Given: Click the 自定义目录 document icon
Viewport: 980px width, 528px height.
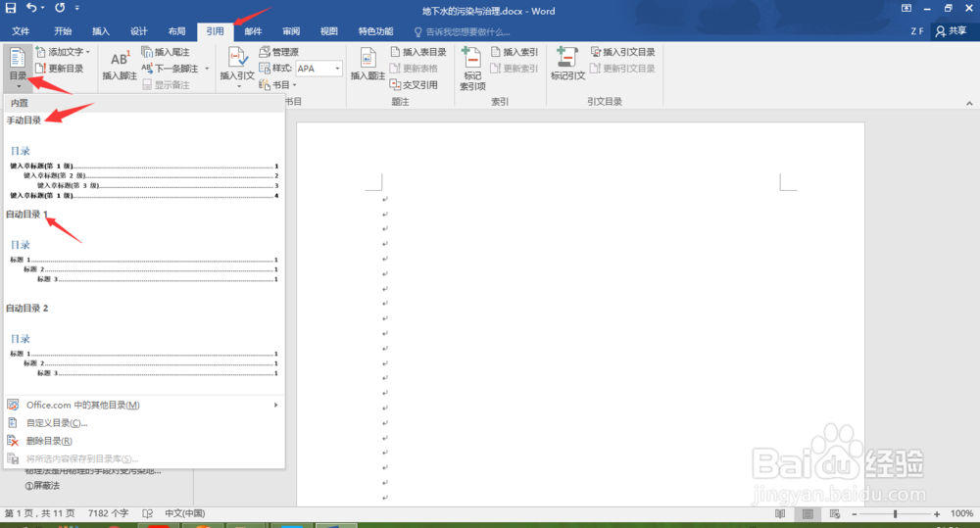Looking at the screenshot, I should (x=13, y=423).
